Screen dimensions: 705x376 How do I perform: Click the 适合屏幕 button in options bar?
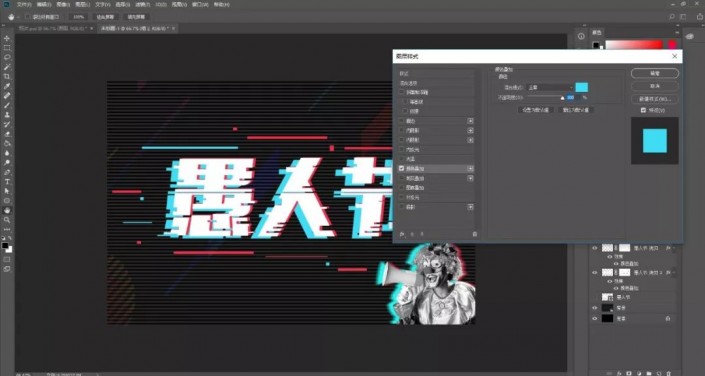click(x=105, y=17)
